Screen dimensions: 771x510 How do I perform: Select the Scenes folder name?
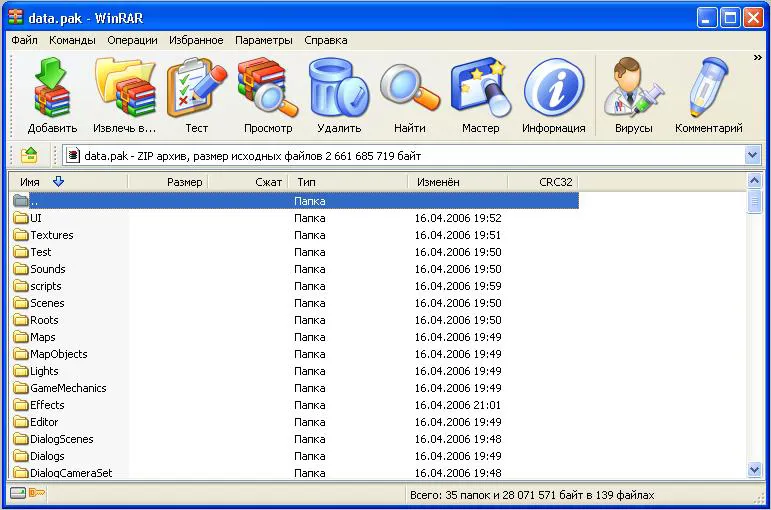click(47, 303)
